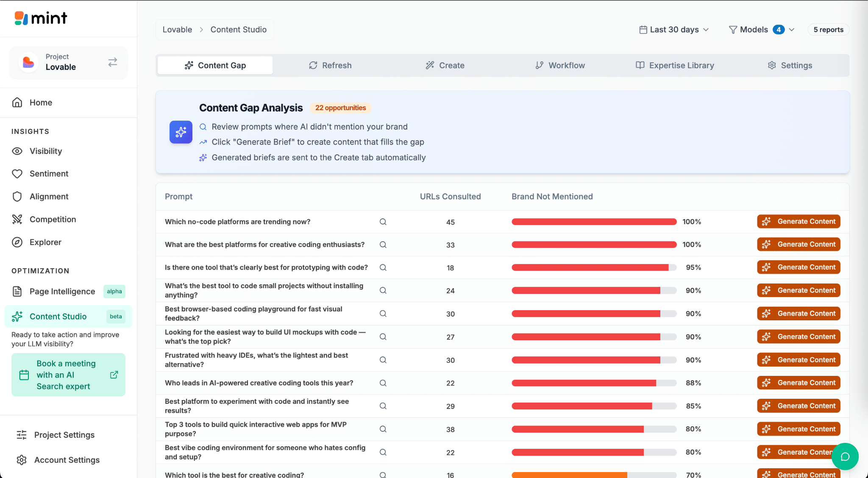
Task: Open Competition section in the sidebar
Action: click(x=53, y=220)
